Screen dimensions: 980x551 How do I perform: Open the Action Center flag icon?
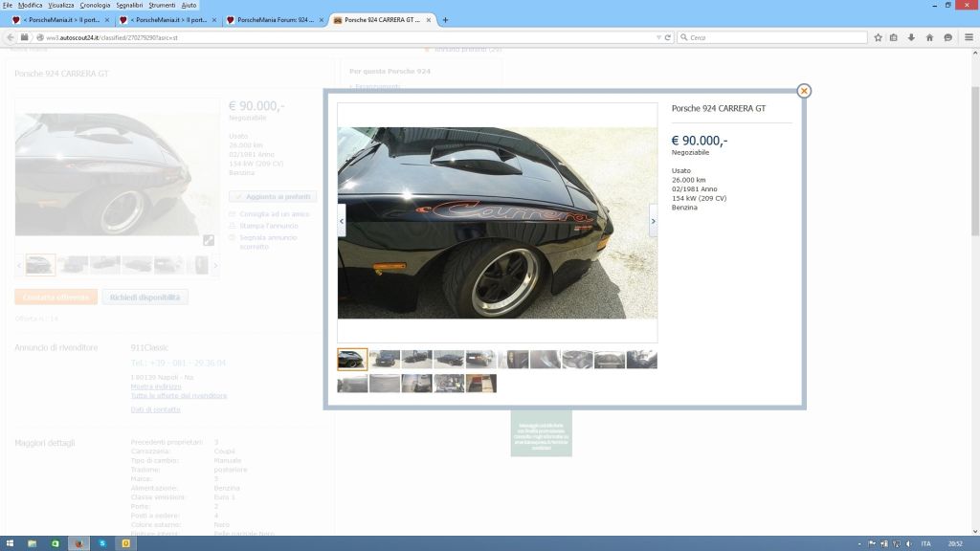tap(872, 544)
